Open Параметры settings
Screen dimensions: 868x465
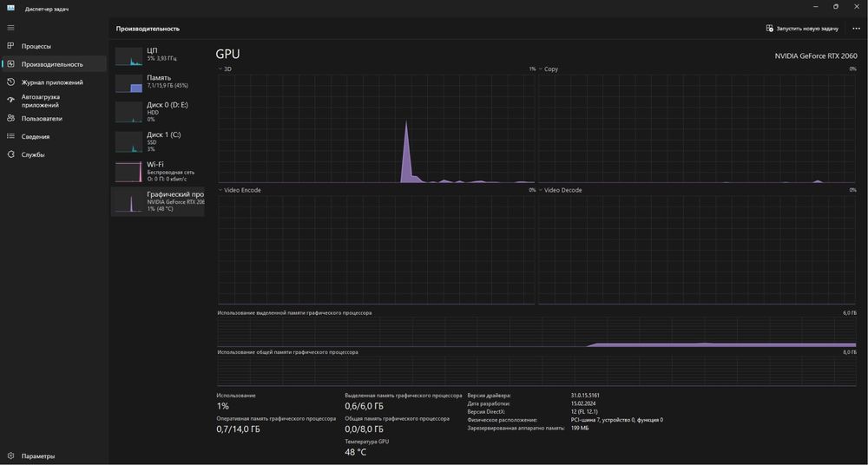54,456
